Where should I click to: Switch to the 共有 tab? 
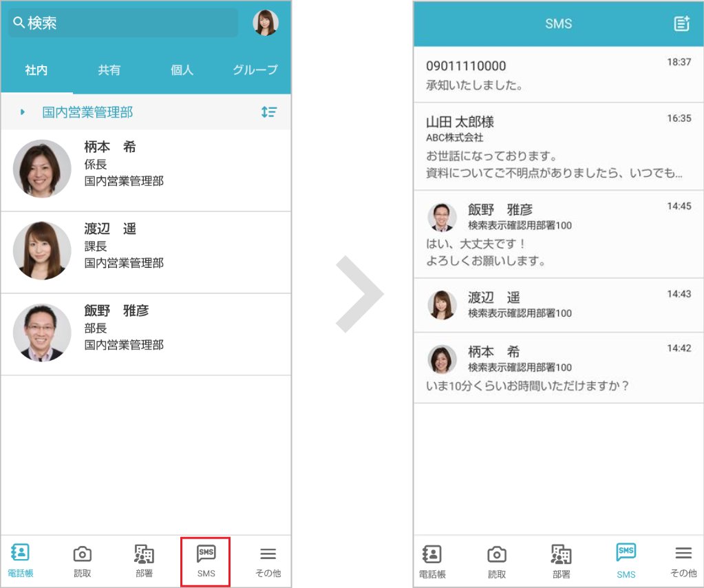pyautogui.click(x=109, y=70)
